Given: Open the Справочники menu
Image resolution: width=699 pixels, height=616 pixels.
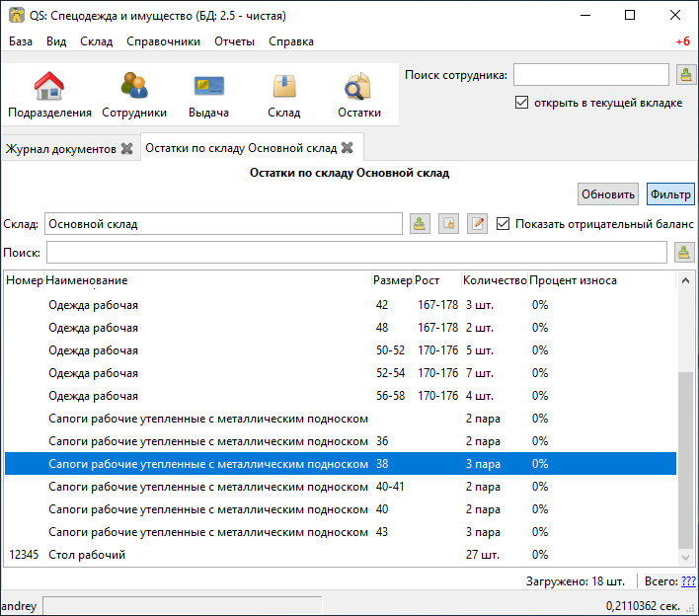Looking at the screenshot, I should (163, 41).
